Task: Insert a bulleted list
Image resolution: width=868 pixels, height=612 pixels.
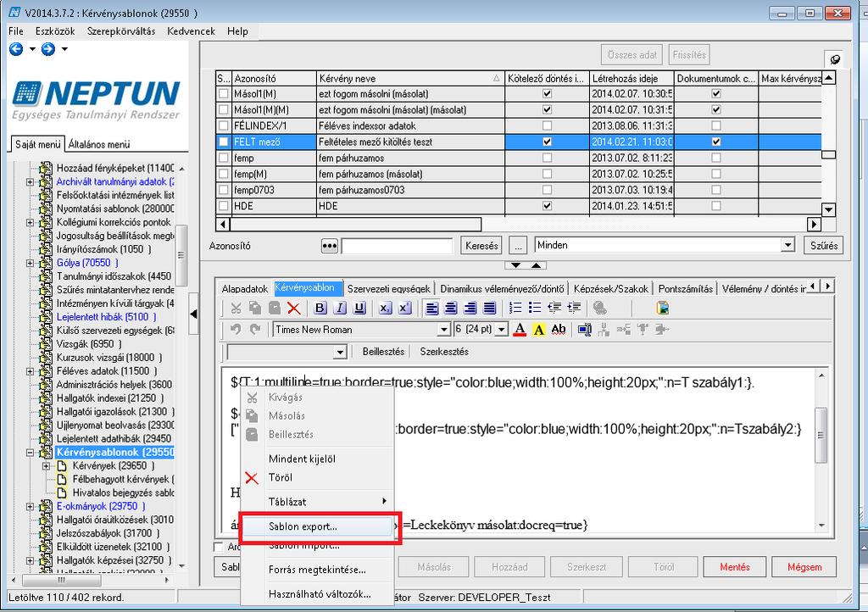Action: tap(535, 309)
